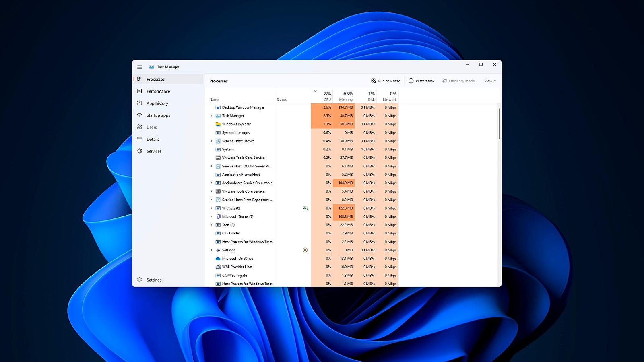Select the System interrupts row

(302, 133)
